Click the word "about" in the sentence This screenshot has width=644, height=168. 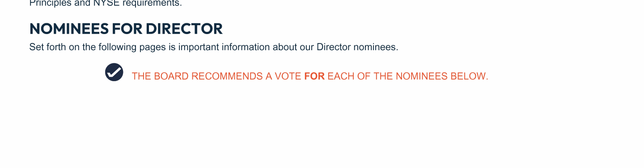coord(285,47)
